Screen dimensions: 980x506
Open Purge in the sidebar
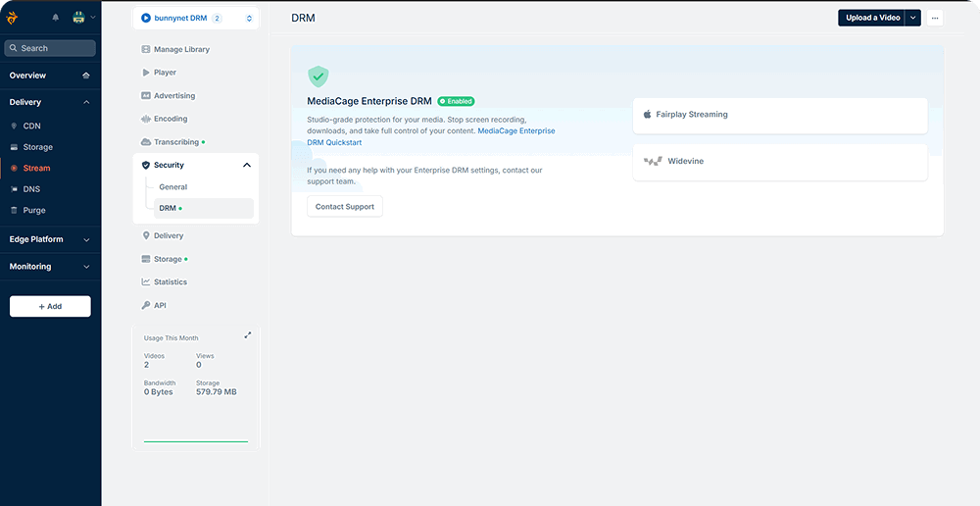coord(33,210)
